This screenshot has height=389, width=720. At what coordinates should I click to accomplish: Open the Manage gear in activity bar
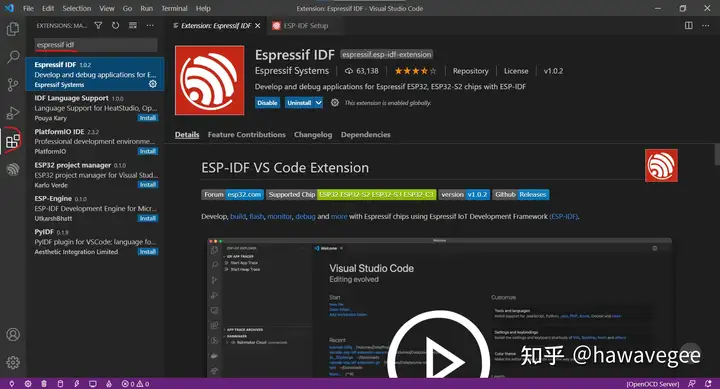[x=13, y=362]
